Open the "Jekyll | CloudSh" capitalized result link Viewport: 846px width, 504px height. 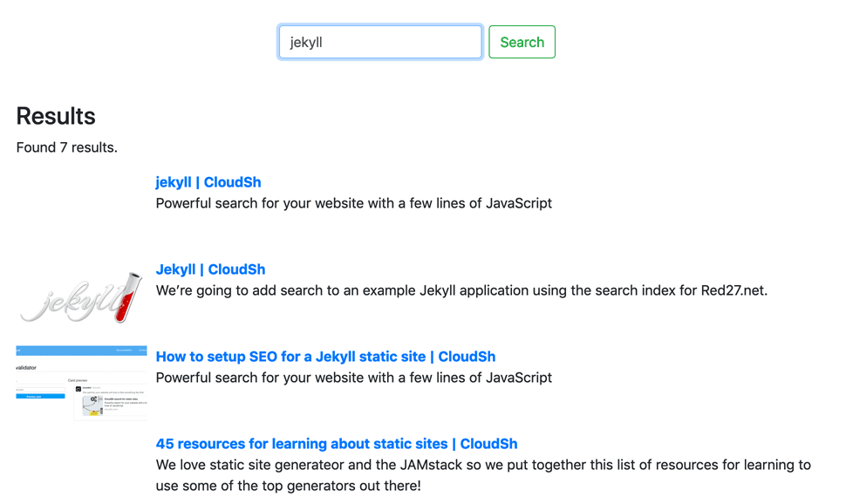[210, 269]
